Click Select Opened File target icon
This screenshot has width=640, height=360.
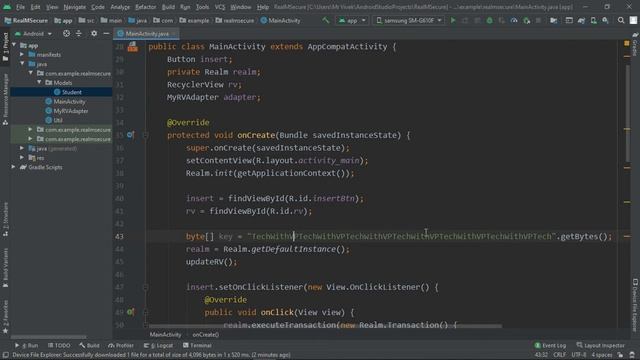pyautogui.click(x=66, y=33)
